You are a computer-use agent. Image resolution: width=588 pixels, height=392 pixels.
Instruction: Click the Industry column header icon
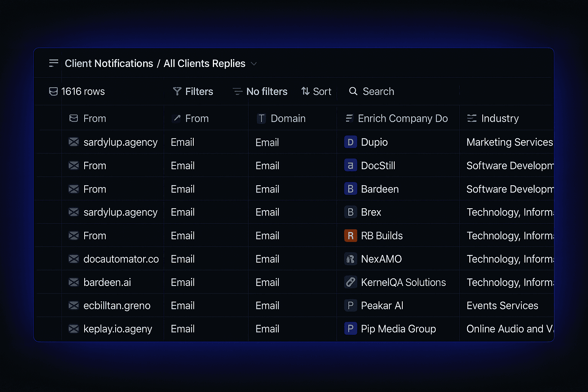coord(472,118)
